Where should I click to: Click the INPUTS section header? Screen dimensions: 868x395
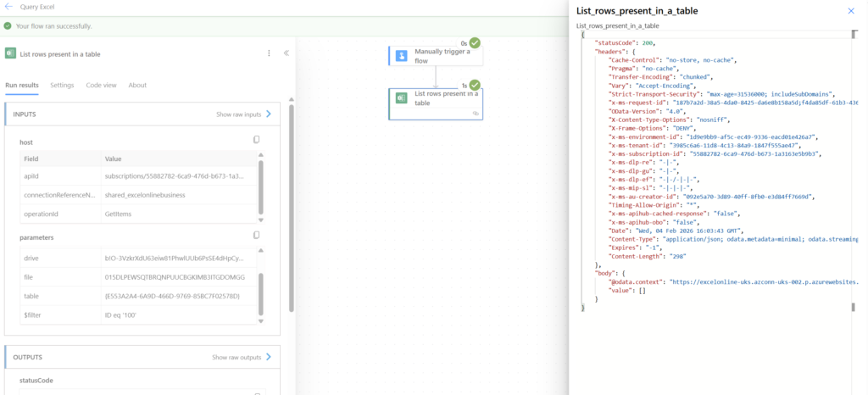tap(142, 114)
